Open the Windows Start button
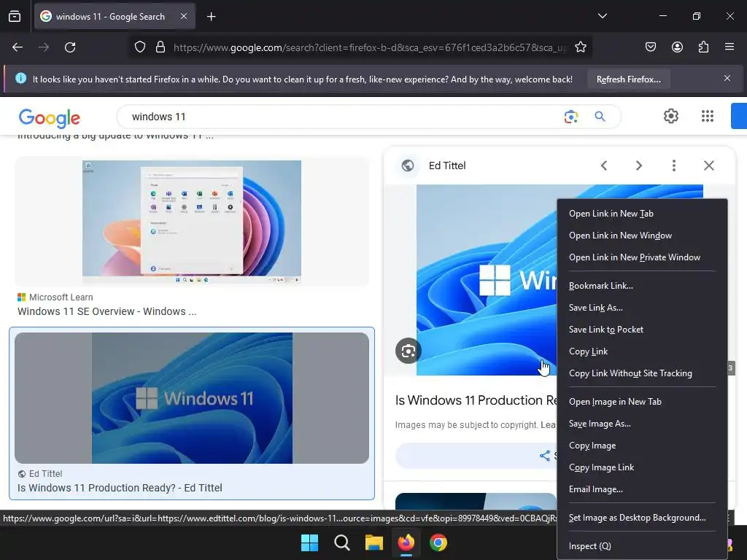Screen dimensions: 747x560 [x=309, y=542]
